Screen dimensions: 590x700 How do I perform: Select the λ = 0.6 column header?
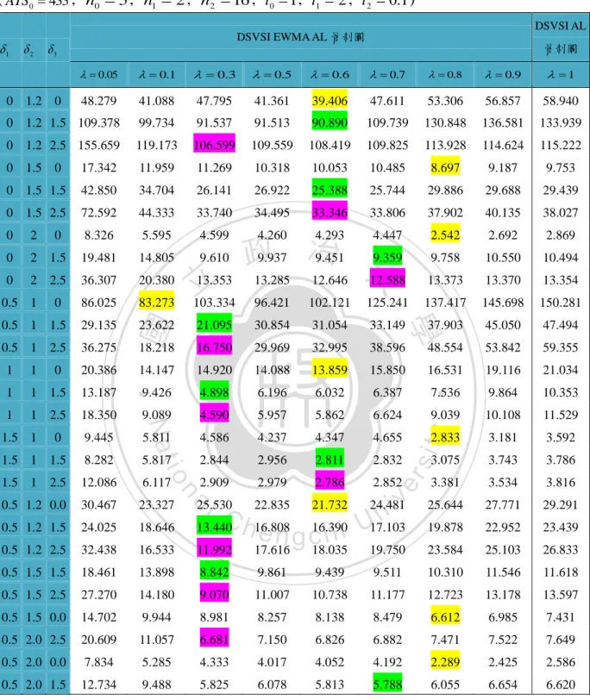330,74
